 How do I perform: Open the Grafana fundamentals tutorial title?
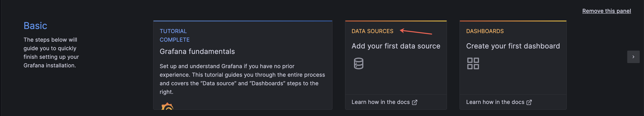[197, 51]
